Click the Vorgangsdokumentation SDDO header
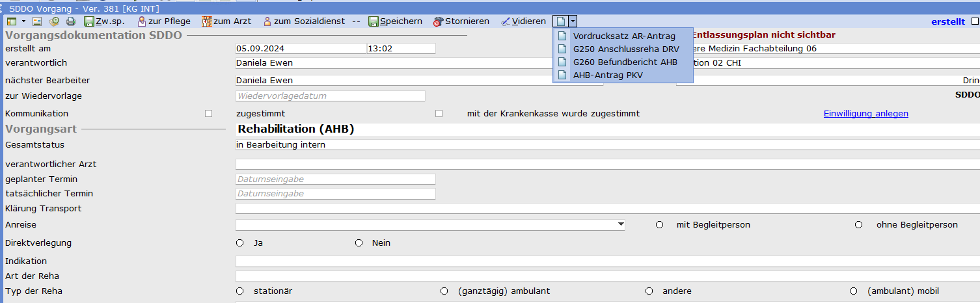This screenshot has width=980, height=303. coord(94,35)
